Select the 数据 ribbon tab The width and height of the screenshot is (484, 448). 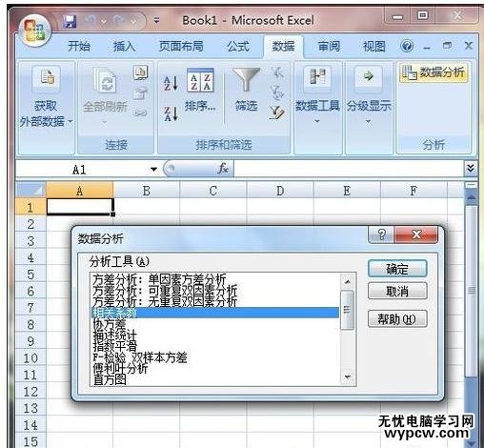(x=283, y=47)
